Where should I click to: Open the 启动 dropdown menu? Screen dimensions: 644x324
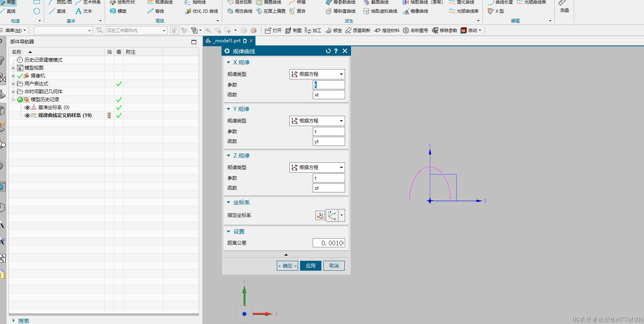coord(471,30)
